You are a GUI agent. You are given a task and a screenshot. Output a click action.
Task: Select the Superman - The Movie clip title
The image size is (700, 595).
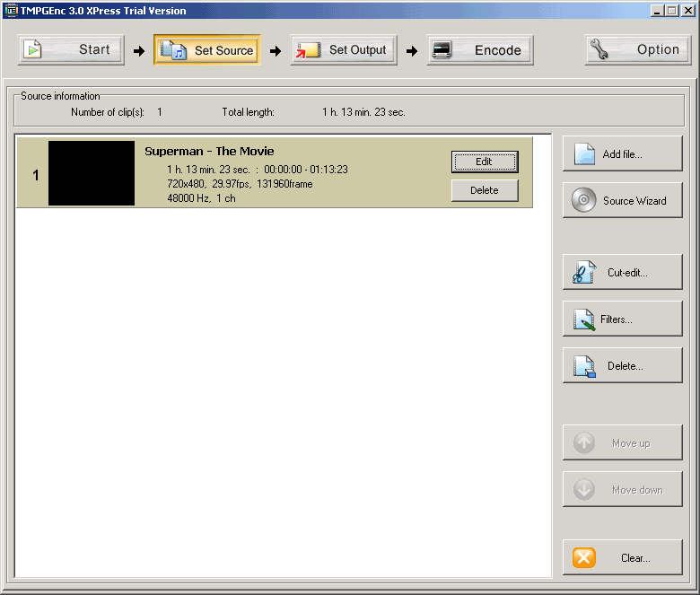pos(209,152)
